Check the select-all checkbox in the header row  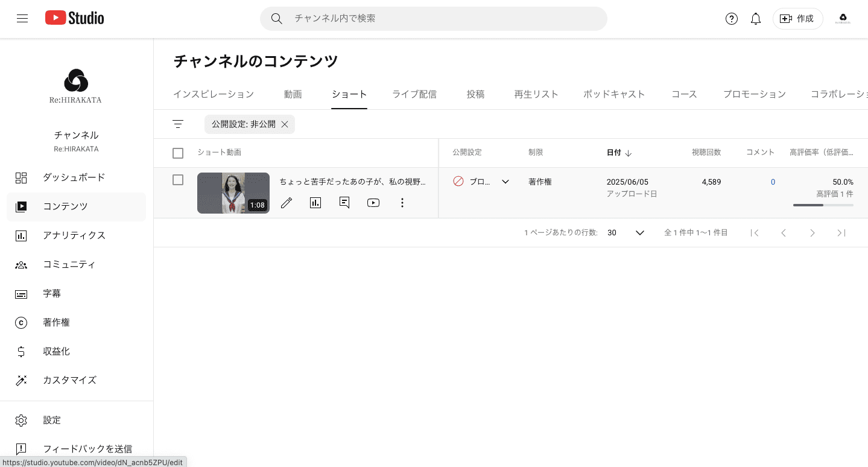click(178, 153)
